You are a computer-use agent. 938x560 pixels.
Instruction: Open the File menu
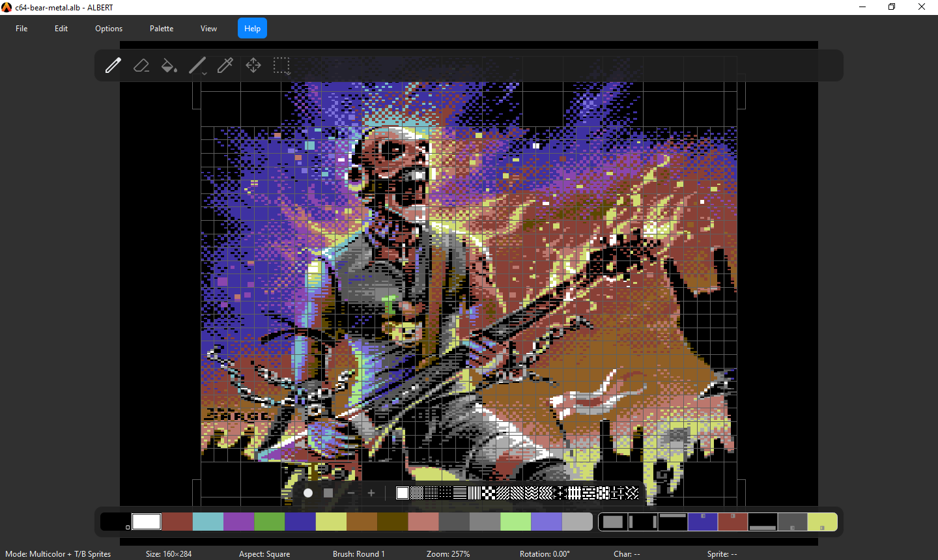(21, 29)
